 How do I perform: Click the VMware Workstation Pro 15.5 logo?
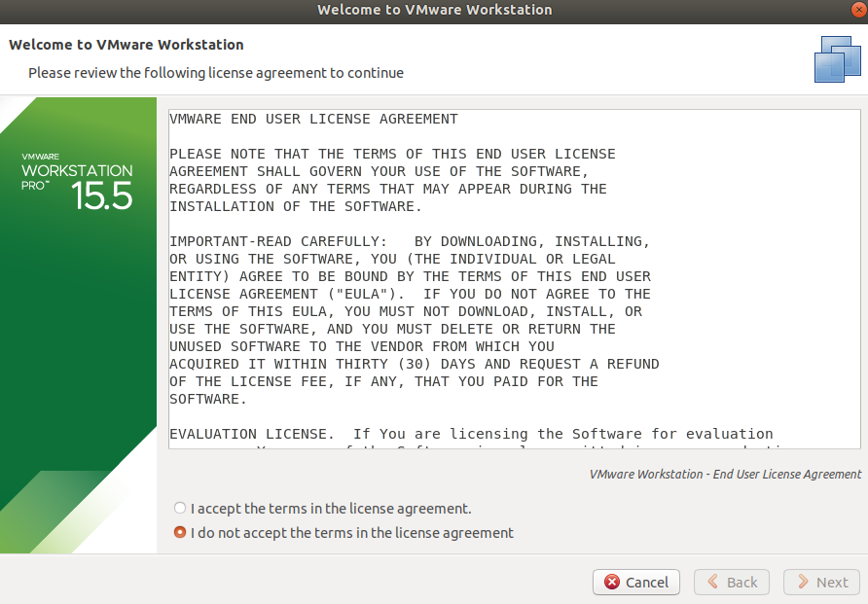78,183
